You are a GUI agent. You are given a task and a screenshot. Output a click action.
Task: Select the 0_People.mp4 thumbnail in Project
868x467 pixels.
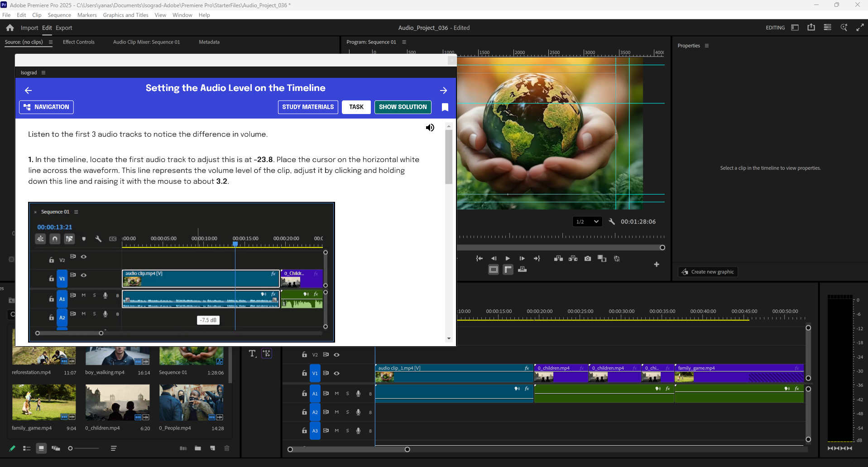191,403
